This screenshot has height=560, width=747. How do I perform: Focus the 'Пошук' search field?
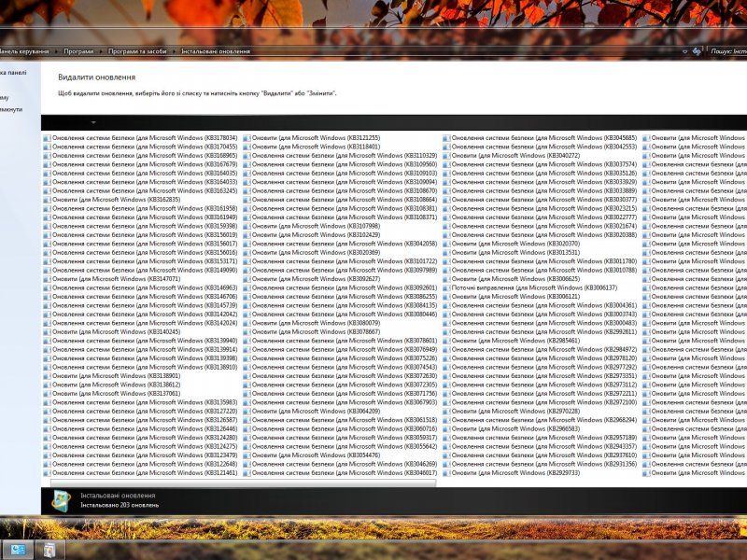[728, 51]
